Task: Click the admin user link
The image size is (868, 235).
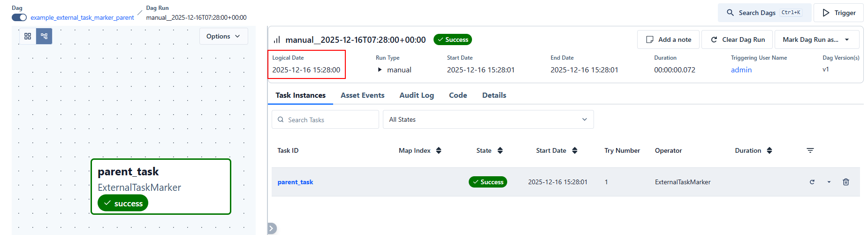Action: pyautogui.click(x=741, y=70)
